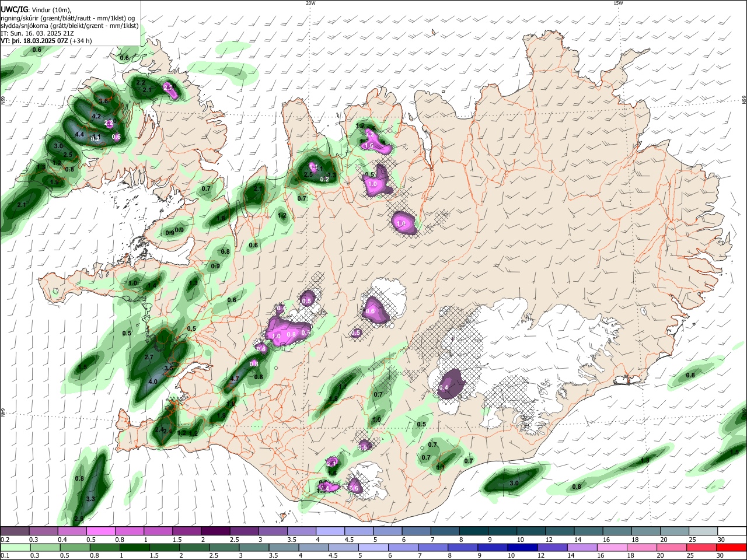The height and width of the screenshot is (560, 747).
Task: Select the darkest purple 2 swatch, upper legend
Action: [x=215, y=531]
